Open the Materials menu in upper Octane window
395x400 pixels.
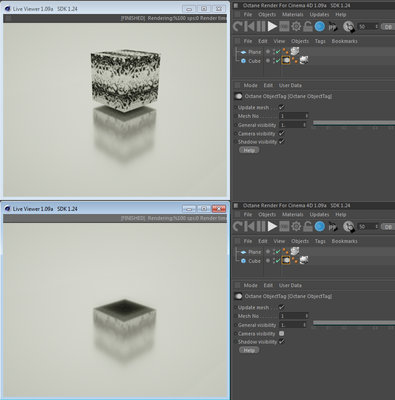click(x=293, y=14)
